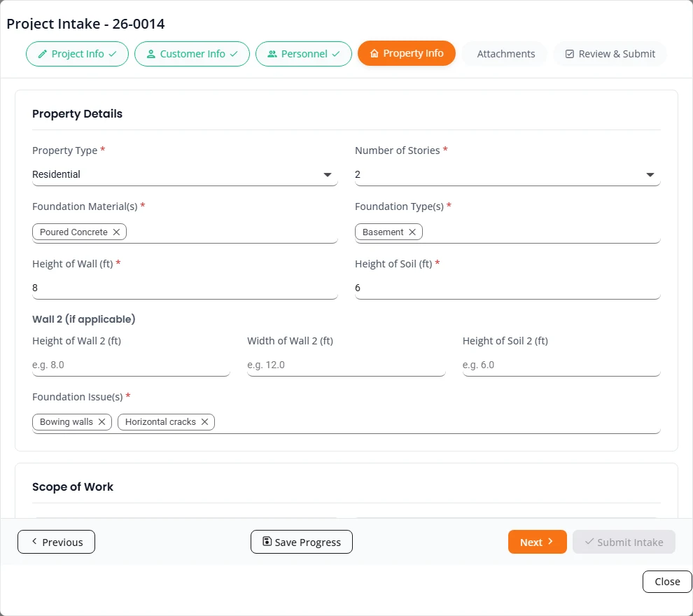693x616 pixels.
Task: Go to the Review & Submit step
Action: click(610, 54)
